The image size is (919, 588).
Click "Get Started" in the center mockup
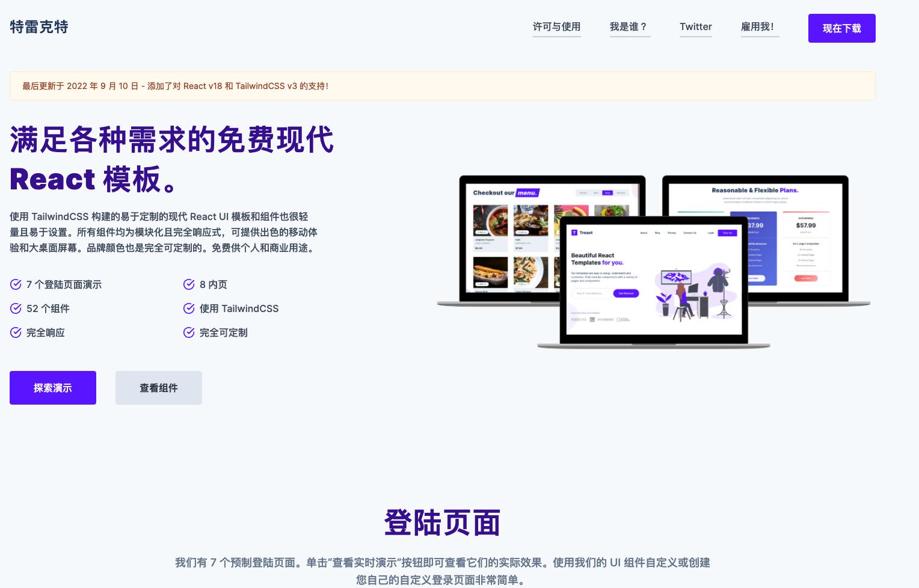tap(625, 293)
